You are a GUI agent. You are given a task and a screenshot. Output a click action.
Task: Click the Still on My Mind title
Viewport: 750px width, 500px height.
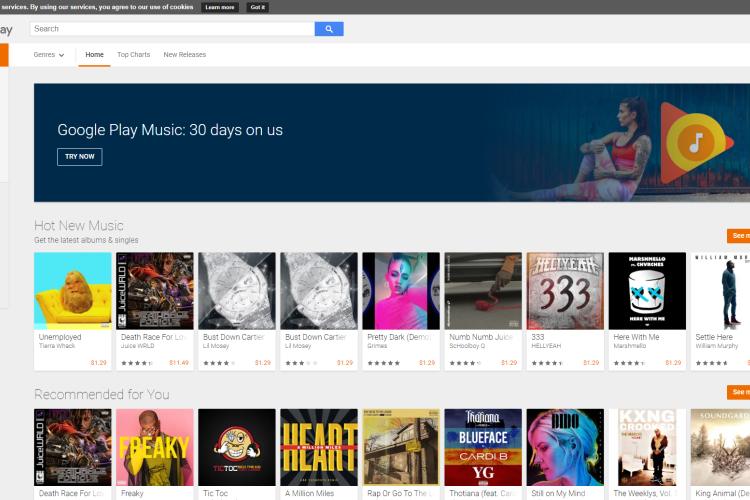(558, 493)
